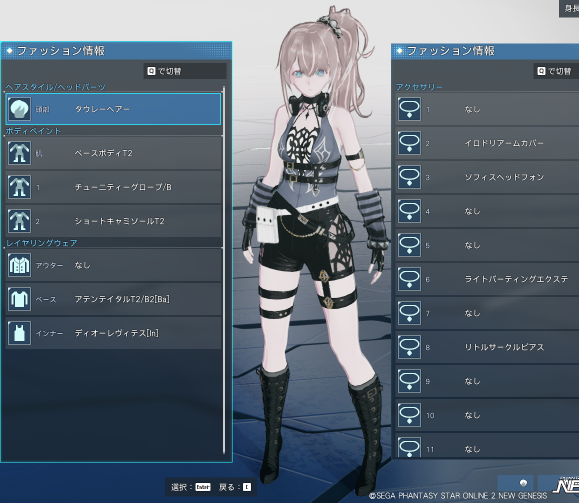Image resolution: width=579 pixels, height=503 pixels.
Task: Select accessory slot 4 なし text
Action: (x=472, y=211)
